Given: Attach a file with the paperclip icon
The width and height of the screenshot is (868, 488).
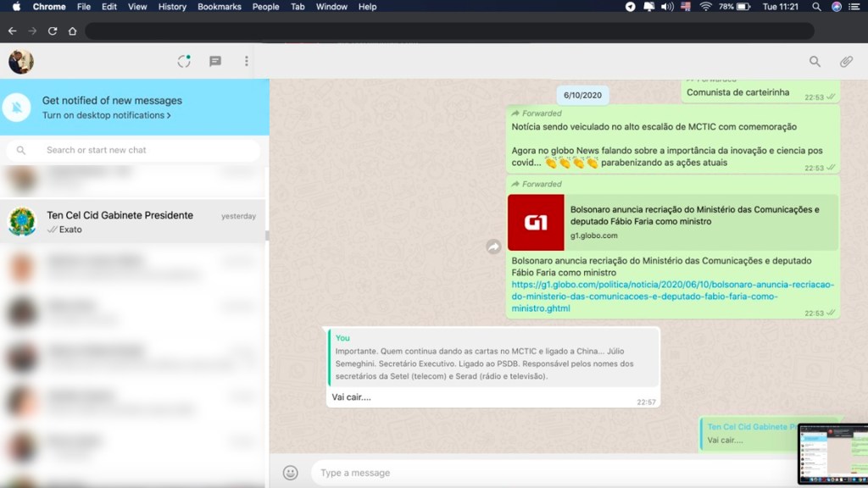Looking at the screenshot, I should (845, 61).
